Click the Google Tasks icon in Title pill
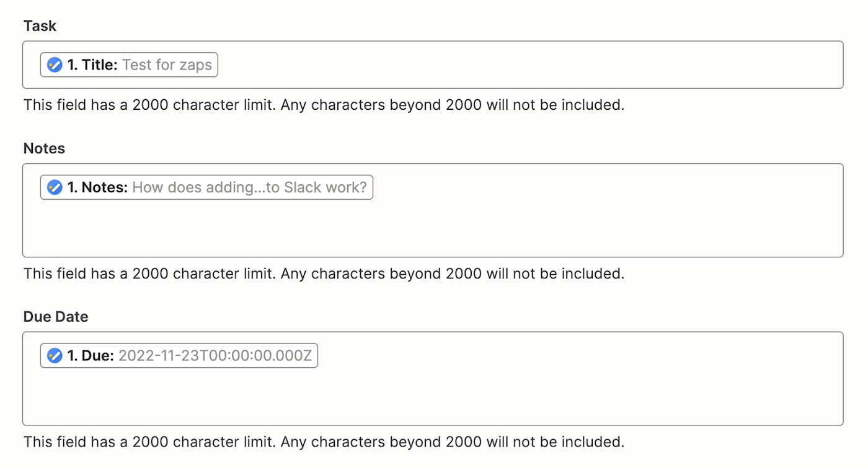This screenshot has height=467, width=868. pos(55,64)
